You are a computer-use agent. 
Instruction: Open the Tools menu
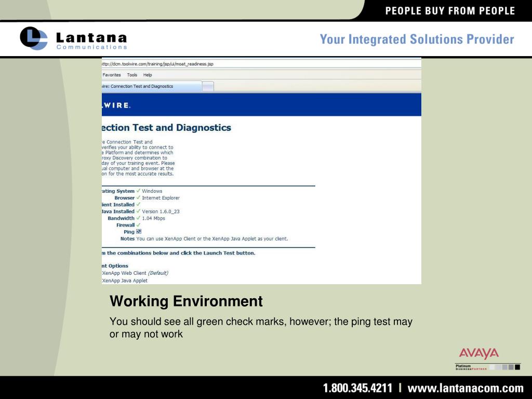coord(132,75)
